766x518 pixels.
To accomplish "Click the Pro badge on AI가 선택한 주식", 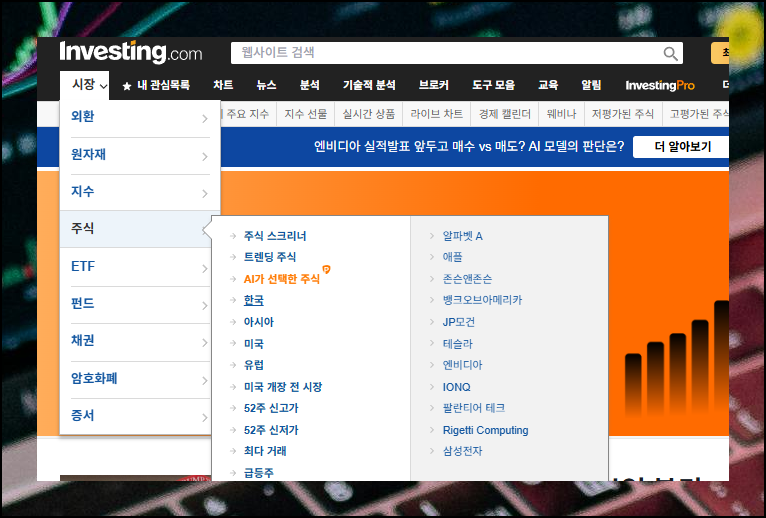I will (x=326, y=269).
